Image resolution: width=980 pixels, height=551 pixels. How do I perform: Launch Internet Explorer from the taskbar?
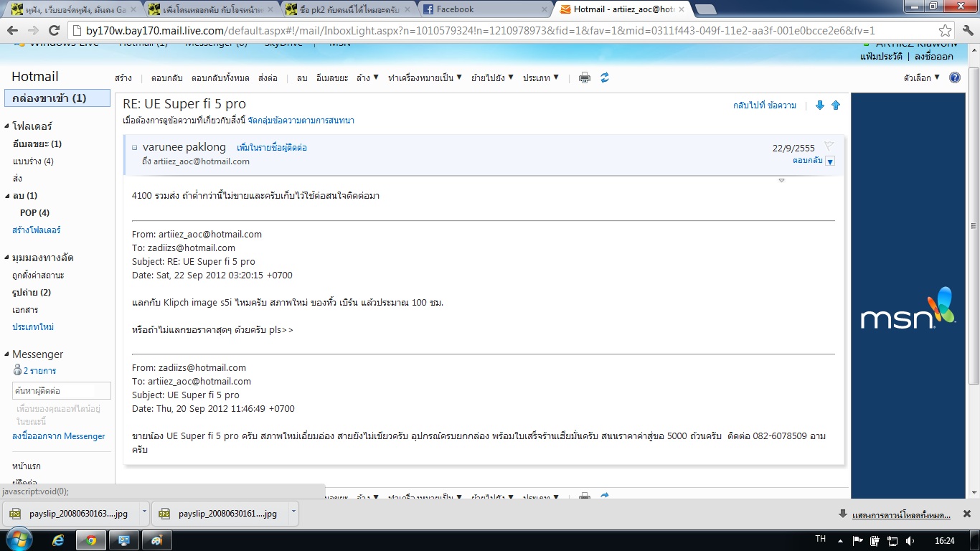(x=59, y=540)
